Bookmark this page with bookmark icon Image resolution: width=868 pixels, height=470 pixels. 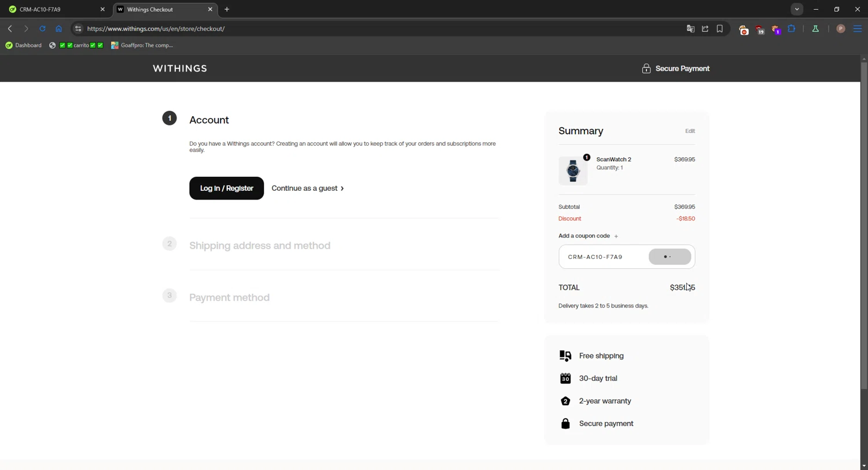tap(720, 29)
